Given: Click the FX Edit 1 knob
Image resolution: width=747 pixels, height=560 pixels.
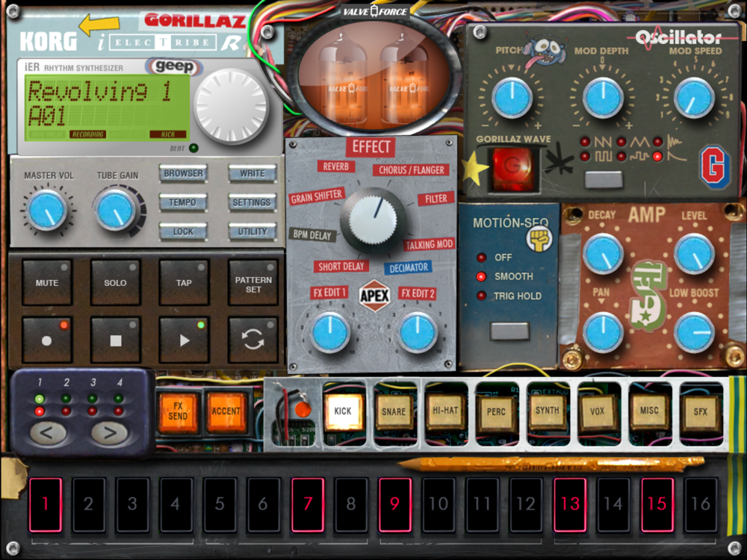Looking at the screenshot, I should [329, 332].
